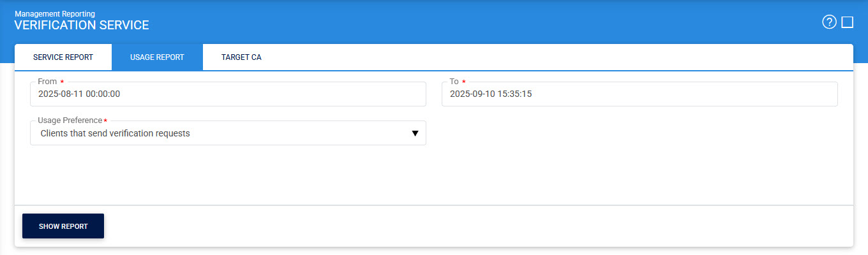The image size is (868, 255).
Task: Click the 2025-09-10 15:35:15 date value
Action: click(x=491, y=94)
